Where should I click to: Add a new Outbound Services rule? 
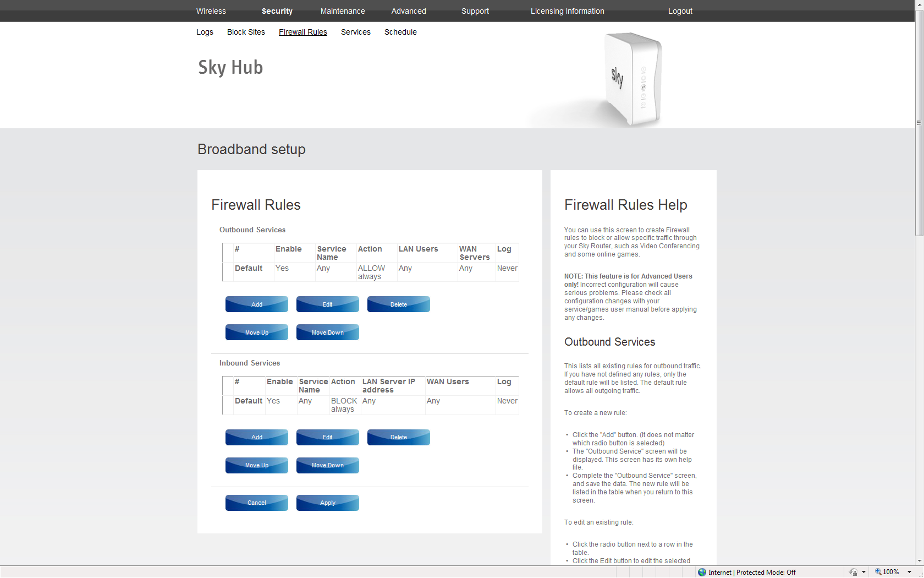[257, 304]
